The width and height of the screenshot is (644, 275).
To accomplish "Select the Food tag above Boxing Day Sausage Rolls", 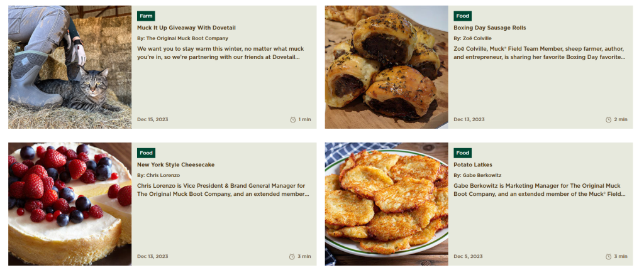I will point(462,16).
